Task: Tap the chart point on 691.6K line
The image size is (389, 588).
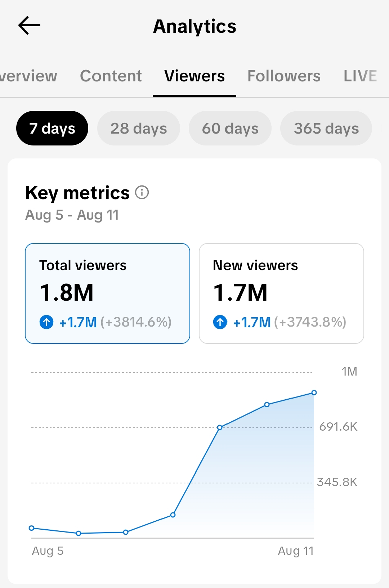Action: coord(220,427)
